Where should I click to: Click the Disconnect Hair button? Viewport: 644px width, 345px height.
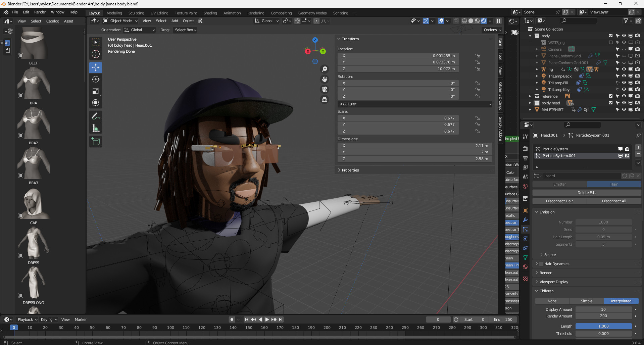pos(559,201)
